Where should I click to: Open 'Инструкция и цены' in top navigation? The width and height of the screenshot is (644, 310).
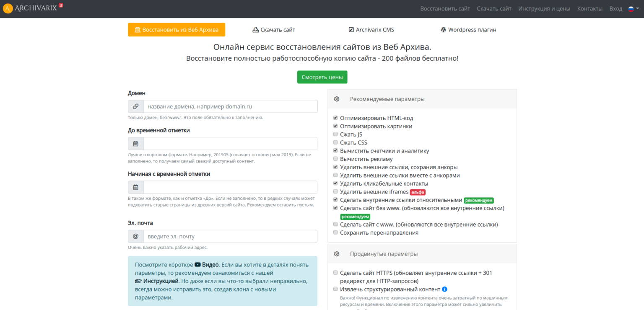pos(544,9)
